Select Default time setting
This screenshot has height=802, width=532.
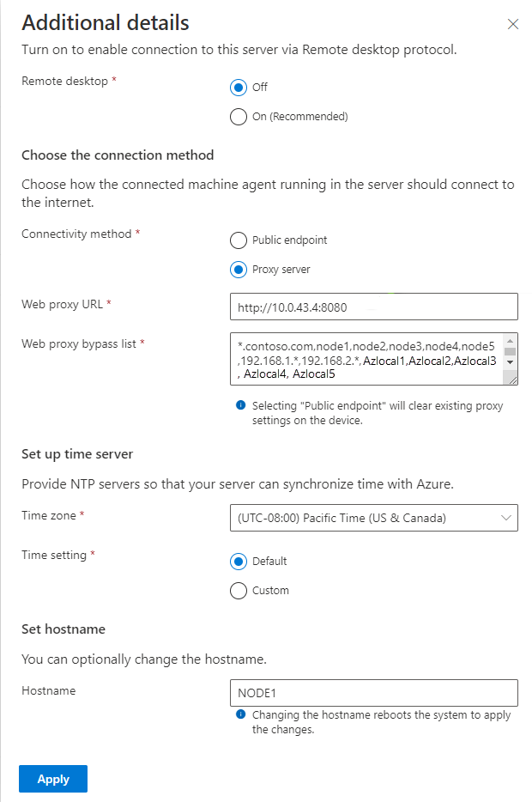239,561
